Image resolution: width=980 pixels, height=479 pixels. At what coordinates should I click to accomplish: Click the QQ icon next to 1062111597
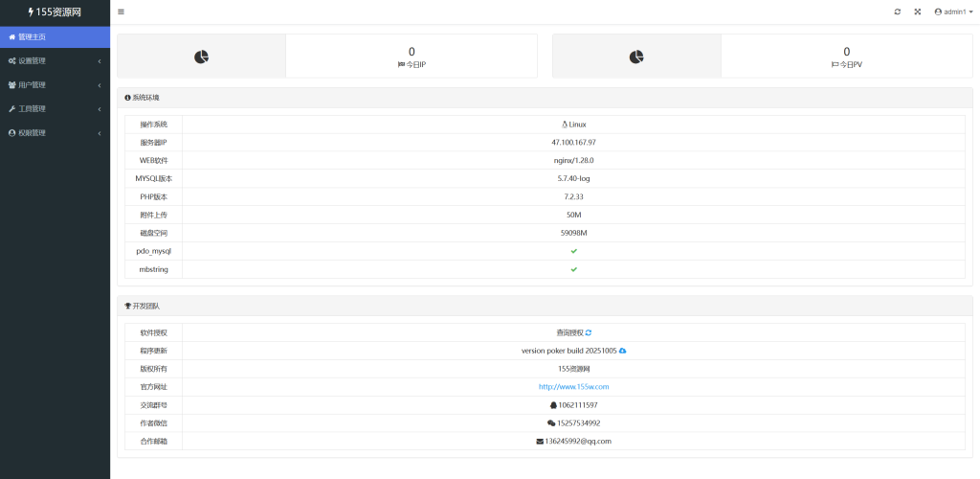[x=553, y=405]
